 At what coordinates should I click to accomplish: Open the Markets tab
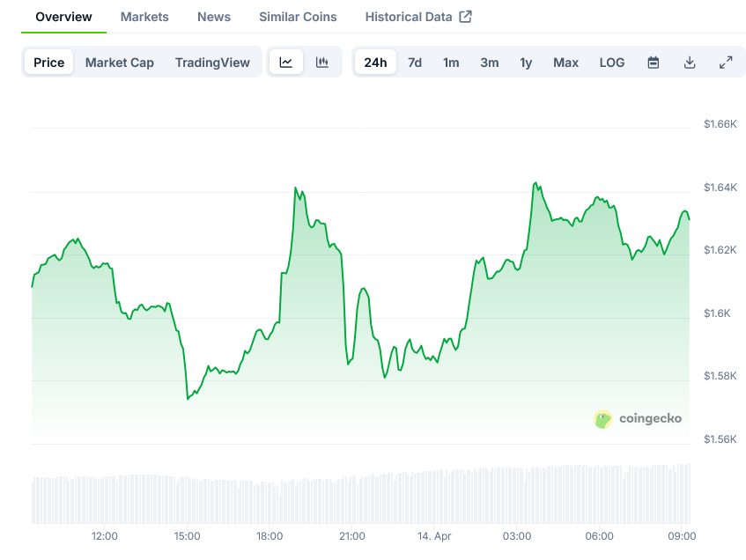coord(144,17)
